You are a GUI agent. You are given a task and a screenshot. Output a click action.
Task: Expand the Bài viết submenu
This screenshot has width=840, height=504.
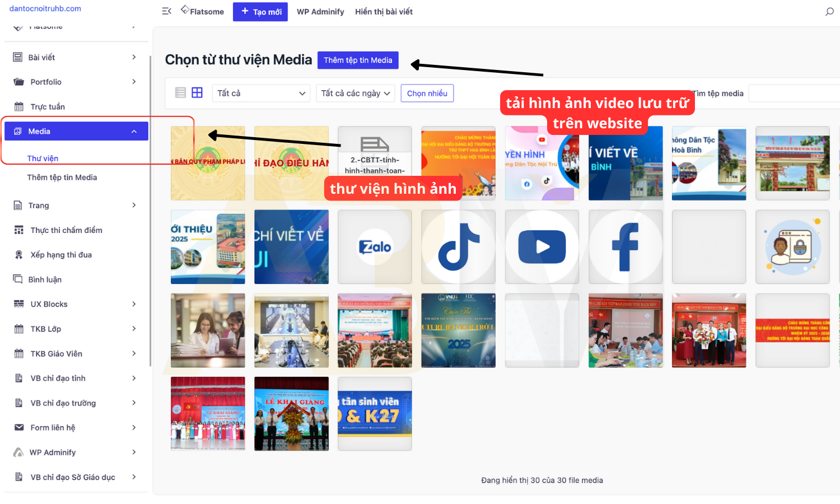click(x=134, y=57)
